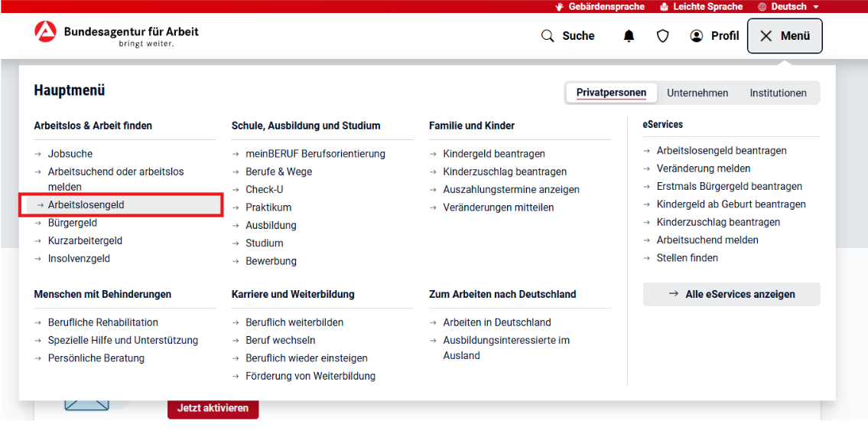Open Spezielle Hilfe und Unterstützung

coord(123,340)
